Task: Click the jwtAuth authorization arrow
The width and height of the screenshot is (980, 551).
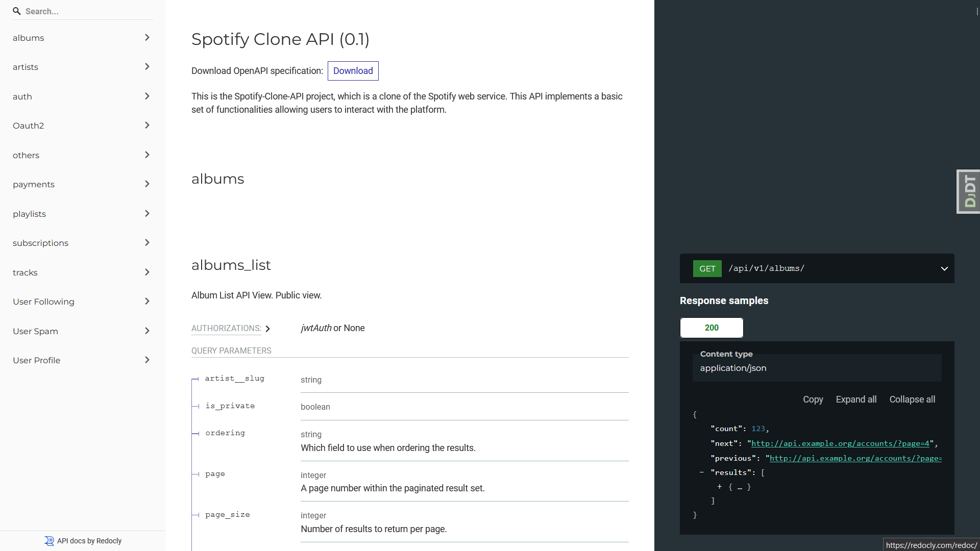Action: 268,329
